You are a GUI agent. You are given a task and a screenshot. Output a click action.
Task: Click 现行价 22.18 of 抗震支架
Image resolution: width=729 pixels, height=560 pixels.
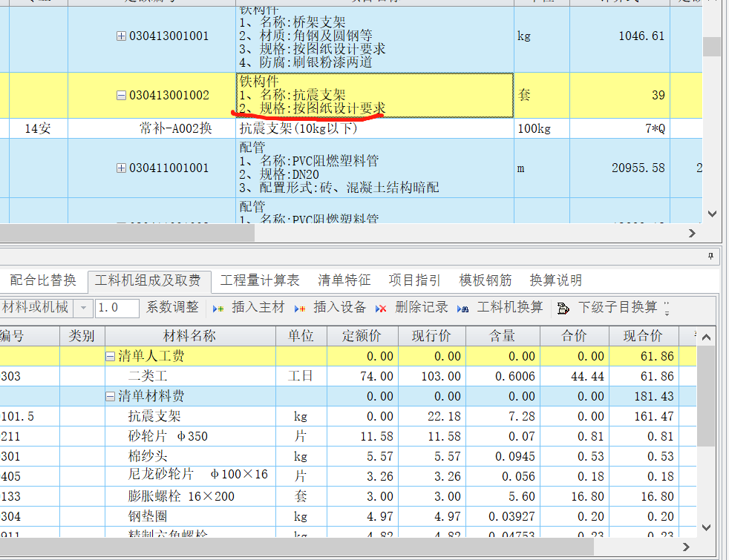(431, 416)
